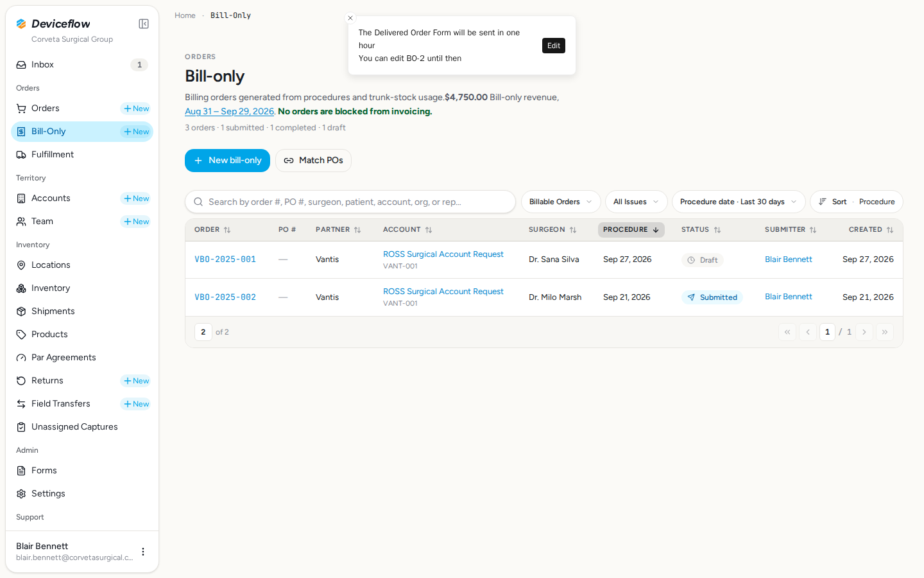Go to next page chevron icon
The height and width of the screenshot is (578, 924).
tap(864, 332)
